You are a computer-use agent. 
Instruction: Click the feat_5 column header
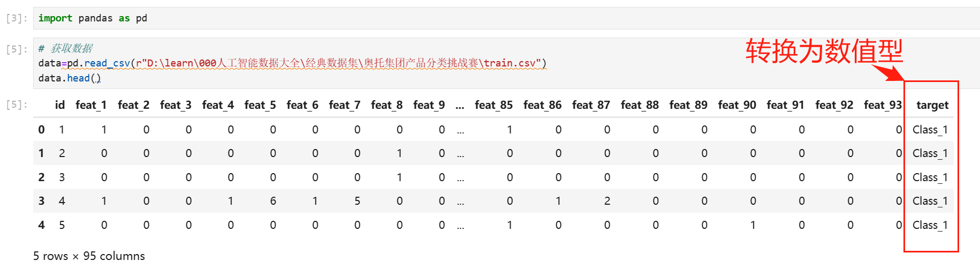click(260, 105)
